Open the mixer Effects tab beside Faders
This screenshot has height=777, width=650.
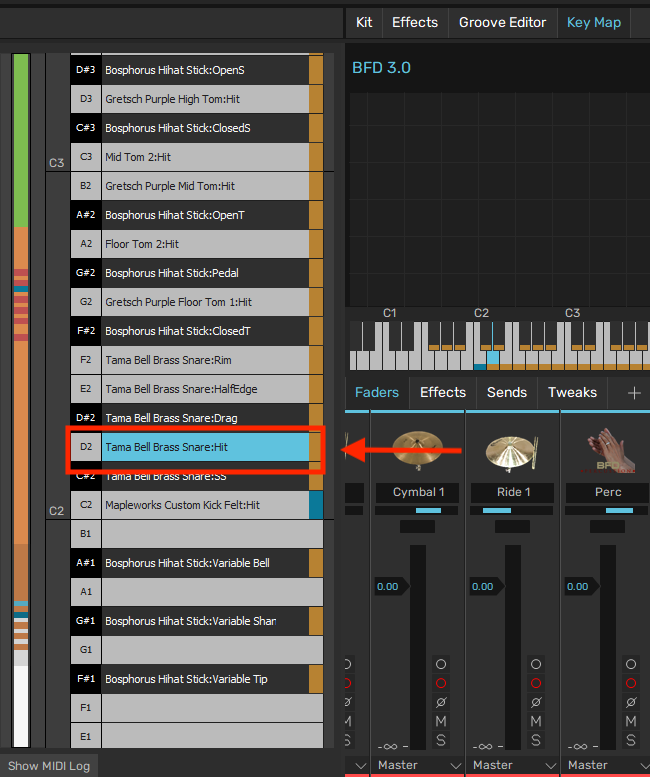(443, 392)
